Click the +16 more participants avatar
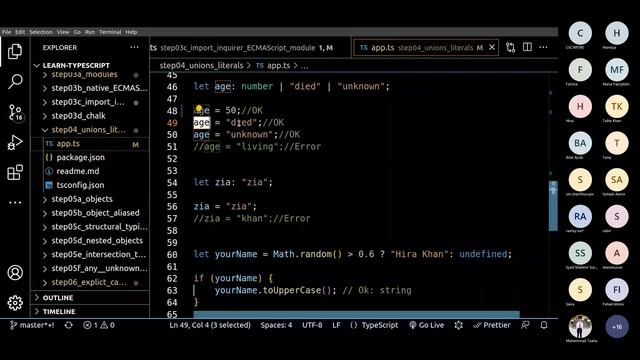Screen dimensions: 640x360 pyautogui.click(x=617, y=327)
